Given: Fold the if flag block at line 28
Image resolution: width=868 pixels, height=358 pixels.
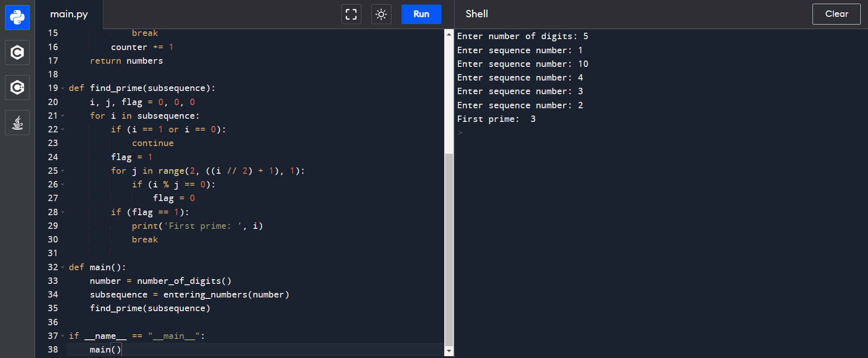Looking at the screenshot, I should (x=63, y=212).
